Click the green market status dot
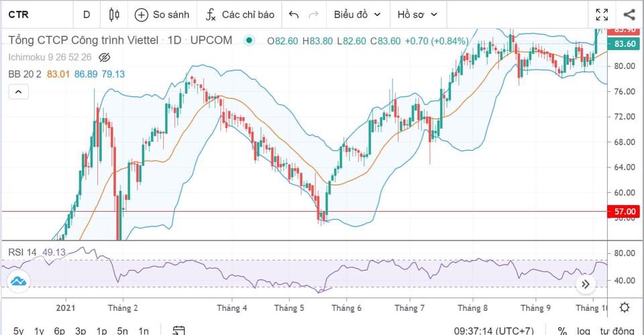This screenshot has height=335, width=644. pyautogui.click(x=249, y=40)
